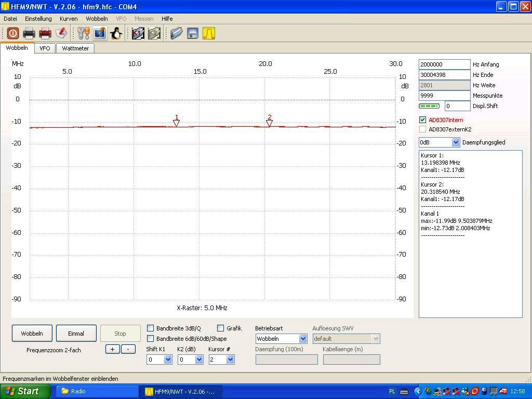Open the Betriebsart dropdown showing Wobbeln
The width and height of the screenshot is (532, 399).
click(281, 339)
